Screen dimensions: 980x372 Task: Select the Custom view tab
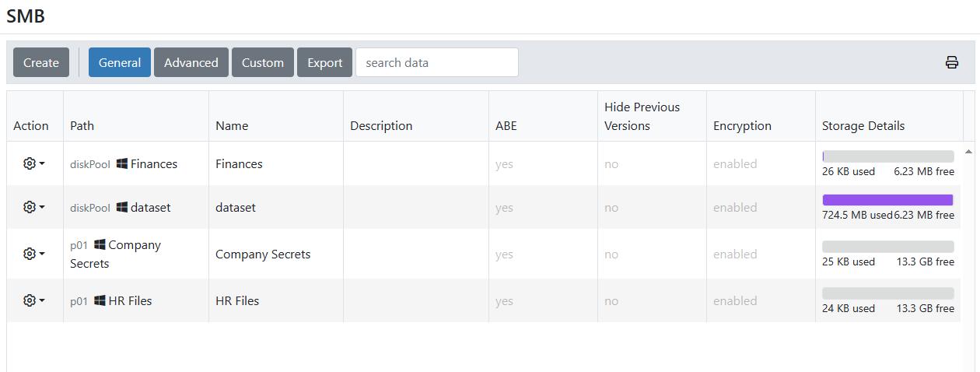(262, 63)
